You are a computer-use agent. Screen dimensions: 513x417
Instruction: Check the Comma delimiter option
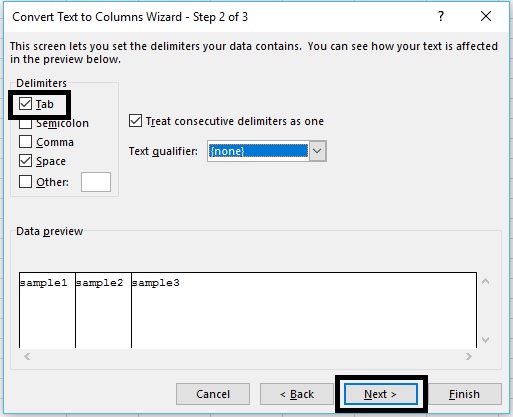point(25,142)
